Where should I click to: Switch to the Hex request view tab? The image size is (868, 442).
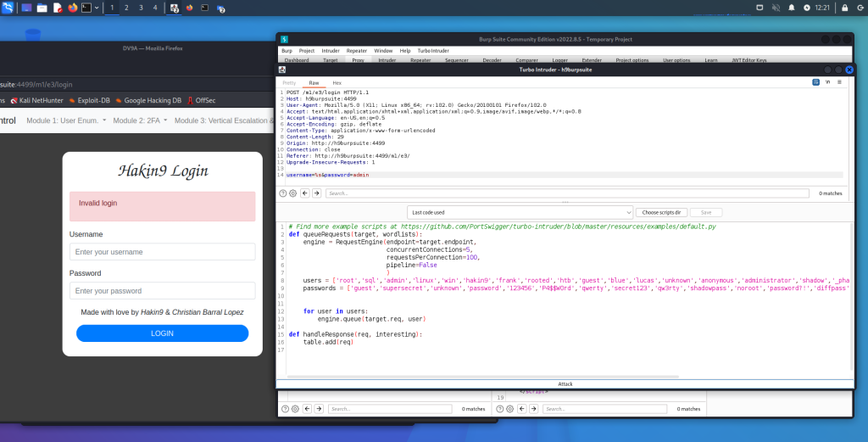337,82
